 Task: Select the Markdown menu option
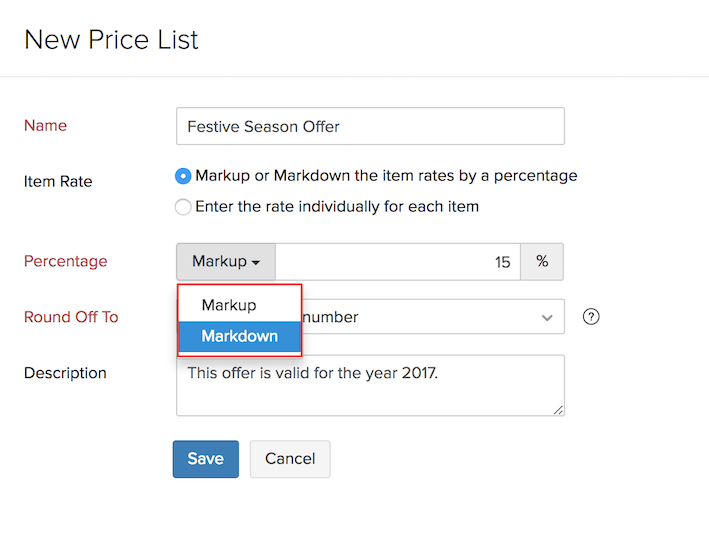239,337
